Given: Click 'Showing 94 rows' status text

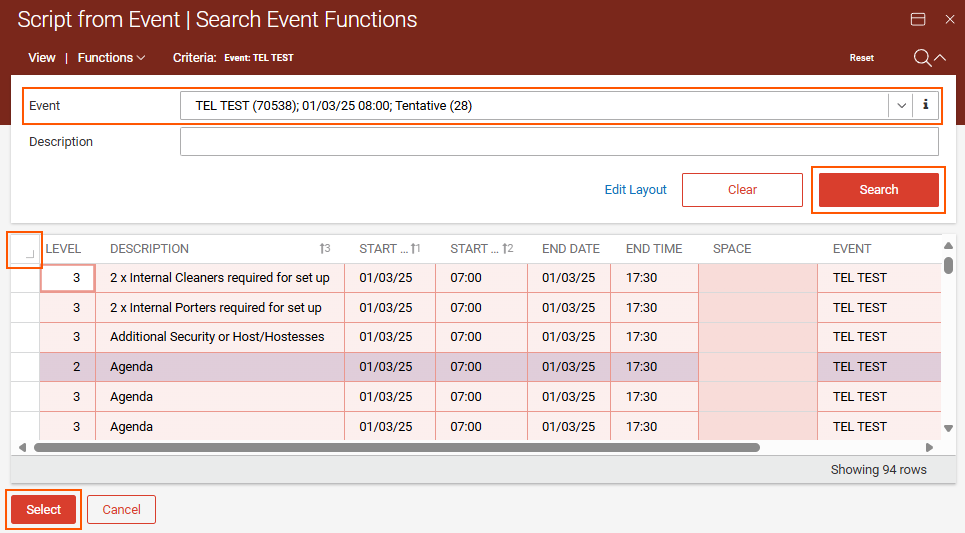Looking at the screenshot, I should 878,470.
